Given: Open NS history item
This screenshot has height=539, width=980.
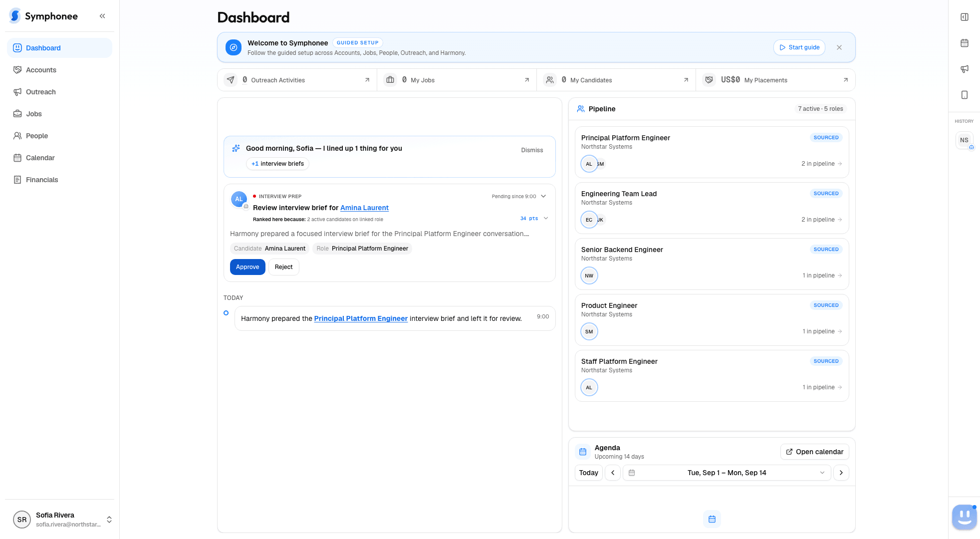Looking at the screenshot, I should click(964, 140).
